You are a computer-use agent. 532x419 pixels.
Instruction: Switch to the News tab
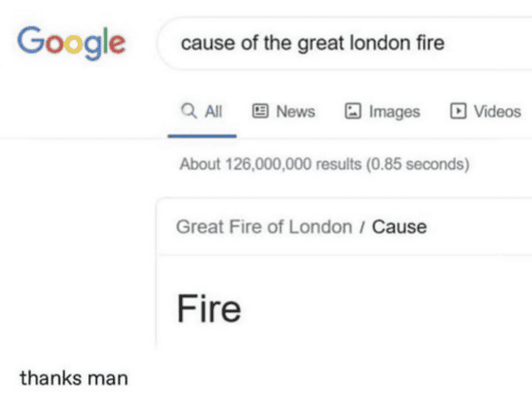click(x=284, y=111)
